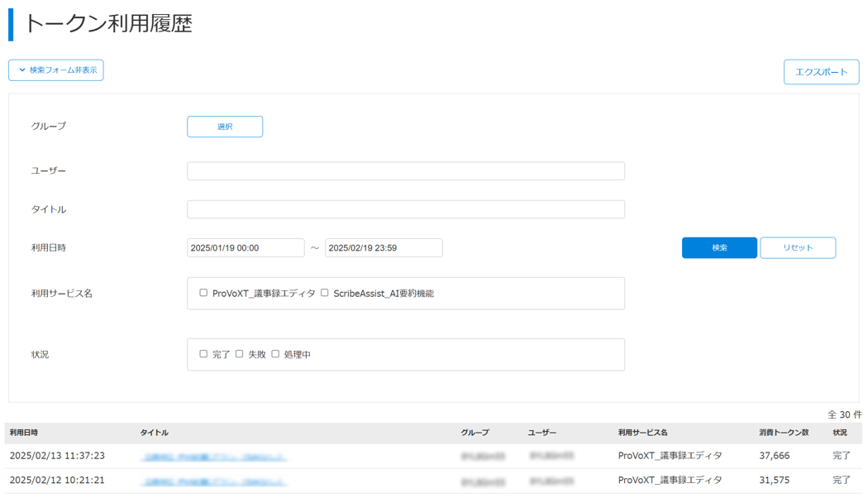Click the 消費トークン数 column header
The width and height of the screenshot is (868, 498).
click(x=784, y=433)
